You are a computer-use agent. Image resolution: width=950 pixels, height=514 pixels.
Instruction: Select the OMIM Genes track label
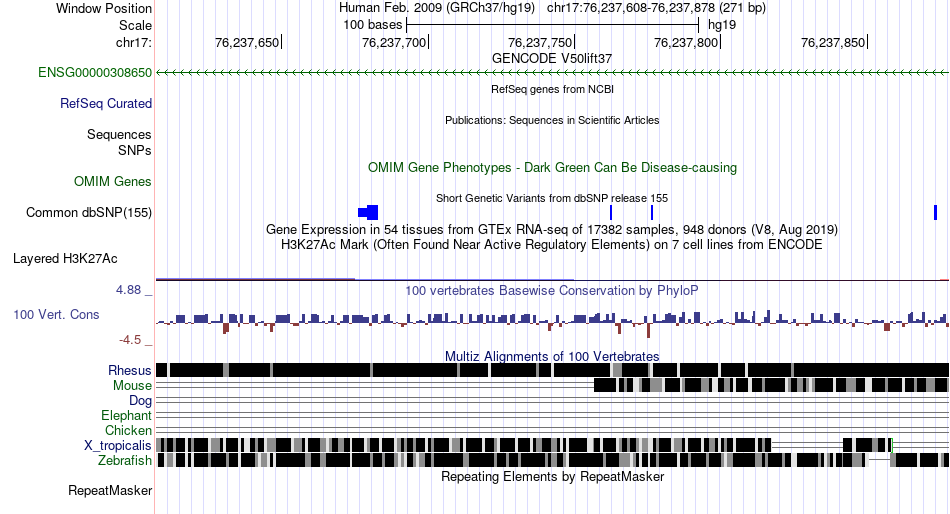point(113,181)
